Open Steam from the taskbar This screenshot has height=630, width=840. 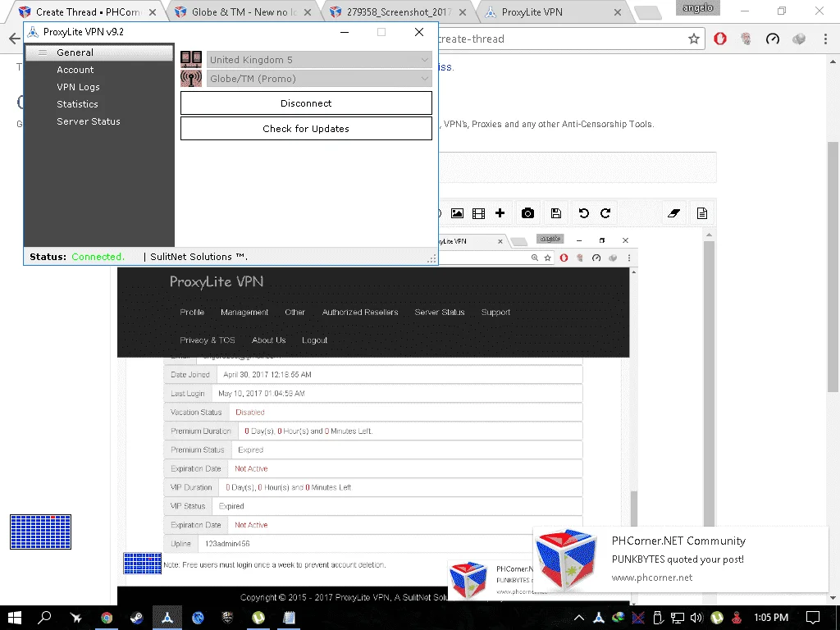[x=137, y=618]
